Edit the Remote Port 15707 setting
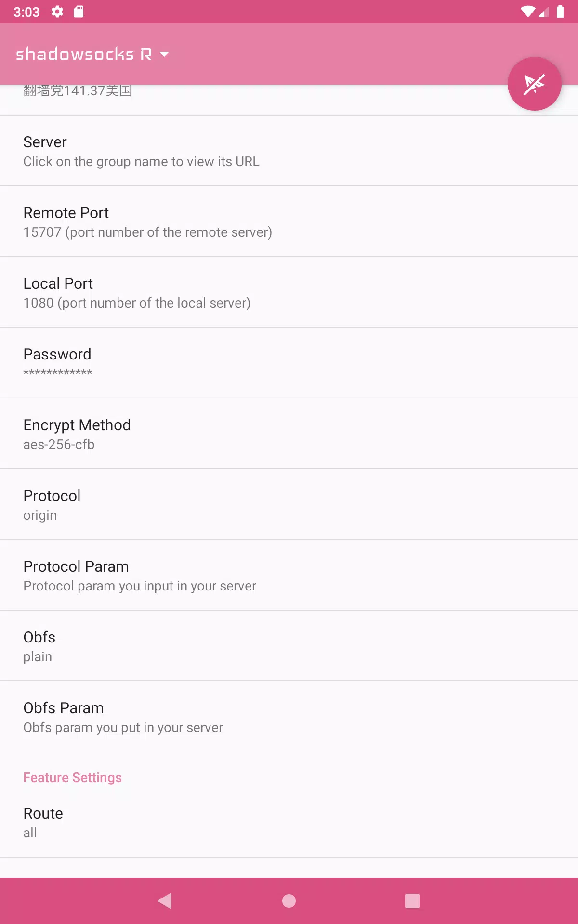Screen dimensions: 578x924 tap(289, 221)
